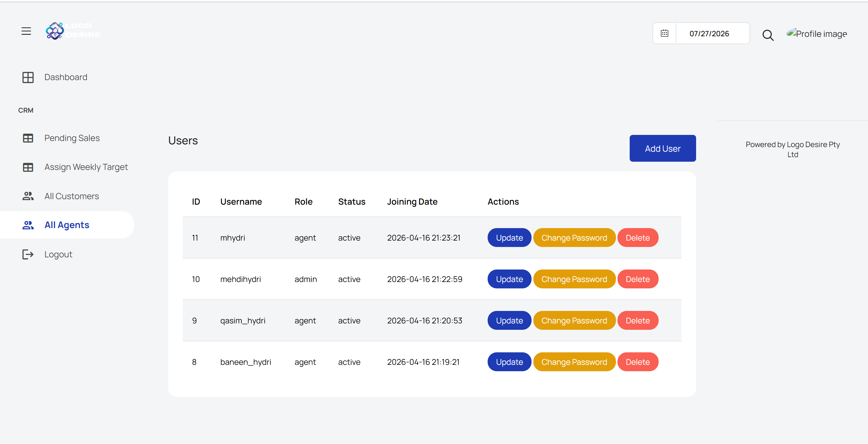The width and height of the screenshot is (868, 444).
Task: Change Password for qasim_hydri
Action: click(574, 321)
